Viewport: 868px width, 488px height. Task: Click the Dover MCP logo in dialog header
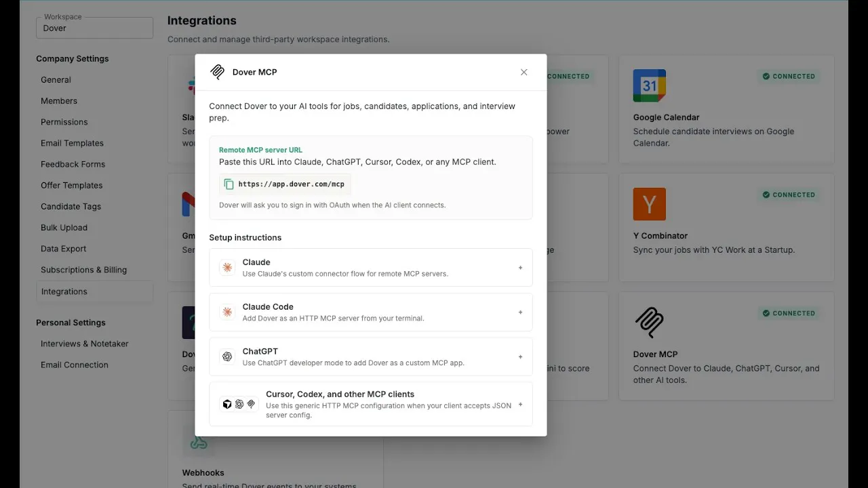(217, 72)
